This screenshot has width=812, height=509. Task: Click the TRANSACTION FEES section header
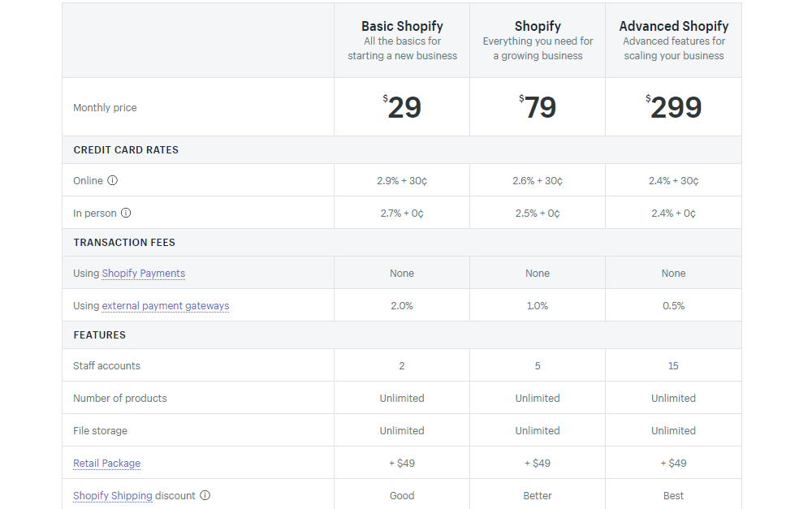point(124,243)
